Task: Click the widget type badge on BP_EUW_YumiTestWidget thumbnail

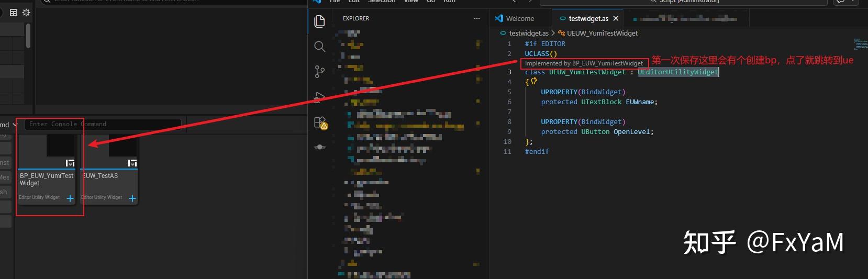Action: pyautogui.click(x=70, y=163)
